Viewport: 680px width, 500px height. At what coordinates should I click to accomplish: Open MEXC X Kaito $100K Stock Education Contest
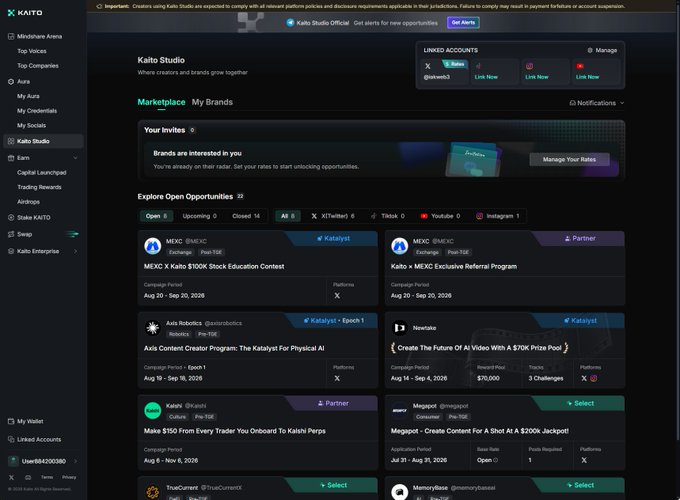[x=214, y=267]
